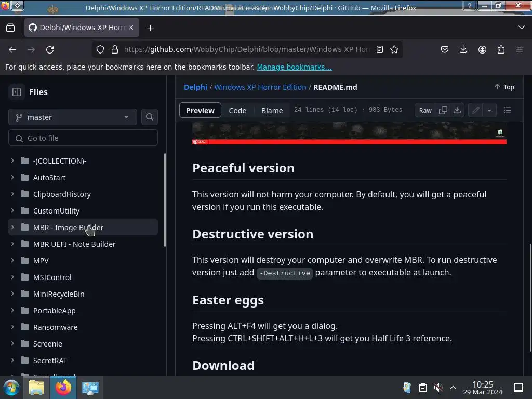Expand the -(COLLECTION)- folder

pos(12,161)
